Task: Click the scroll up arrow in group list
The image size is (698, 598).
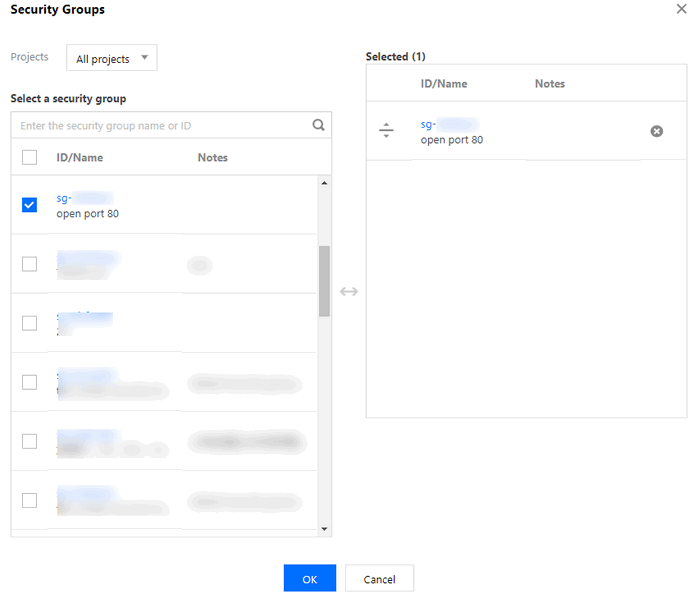Action: pos(324,183)
